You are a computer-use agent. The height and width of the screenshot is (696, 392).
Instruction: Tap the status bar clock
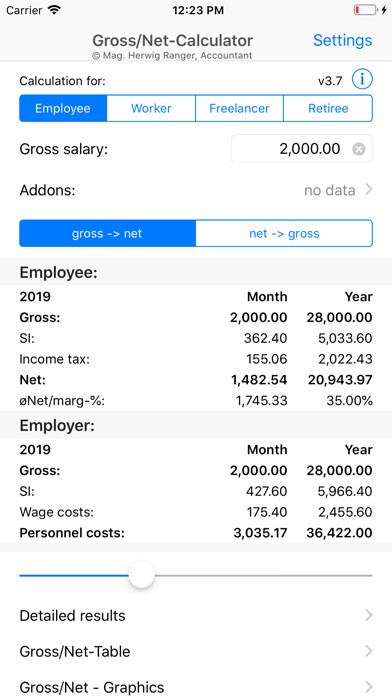tap(198, 11)
